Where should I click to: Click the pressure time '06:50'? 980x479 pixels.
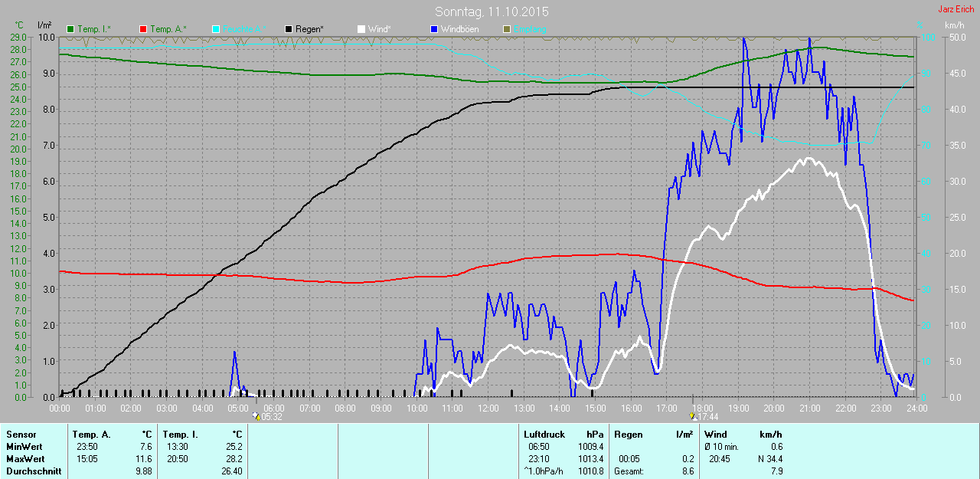click(539, 447)
